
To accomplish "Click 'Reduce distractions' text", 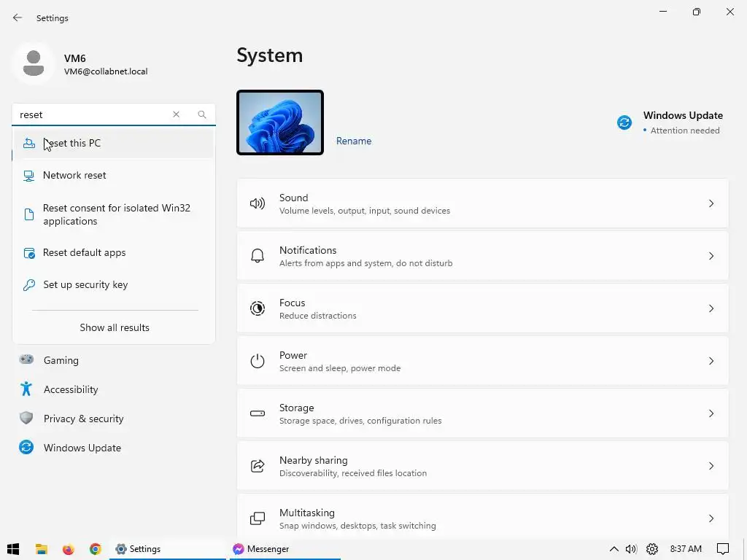I will [318, 316].
